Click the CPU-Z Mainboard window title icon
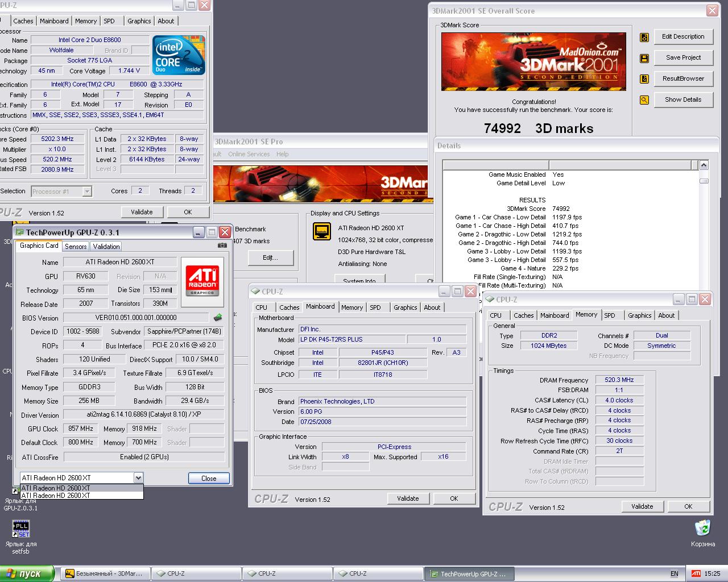Viewport: 728px width, 582px height. click(255, 292)
